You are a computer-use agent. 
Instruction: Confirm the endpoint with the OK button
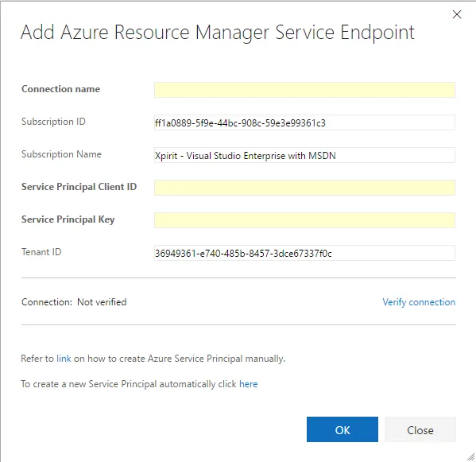point(342,429)
